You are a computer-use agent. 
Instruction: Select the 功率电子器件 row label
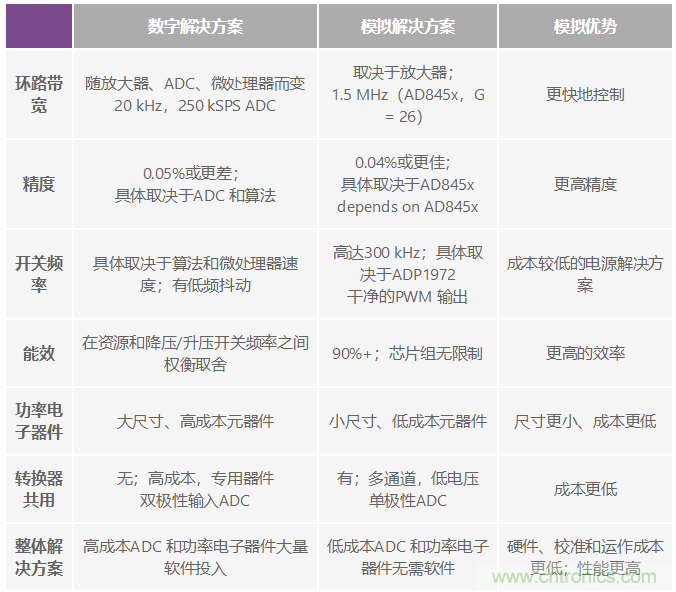pos(38,421)
